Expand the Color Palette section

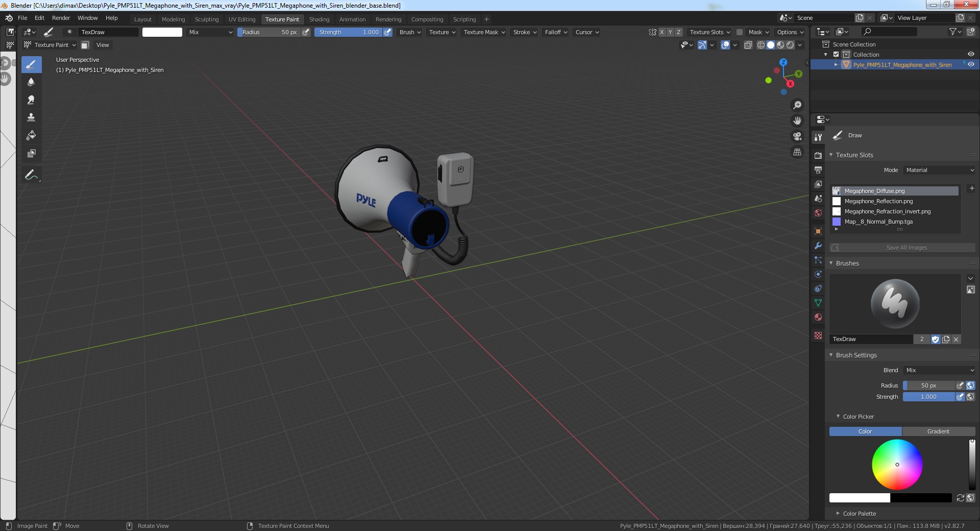[x=838, y=513]
